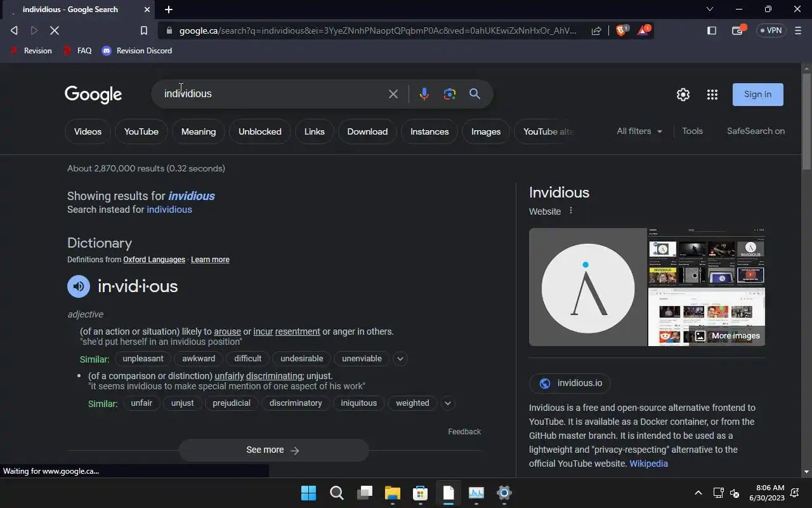The image size is (812, 508).
Task: Select the Images filter chip
Action: click(x=486, y=131)
